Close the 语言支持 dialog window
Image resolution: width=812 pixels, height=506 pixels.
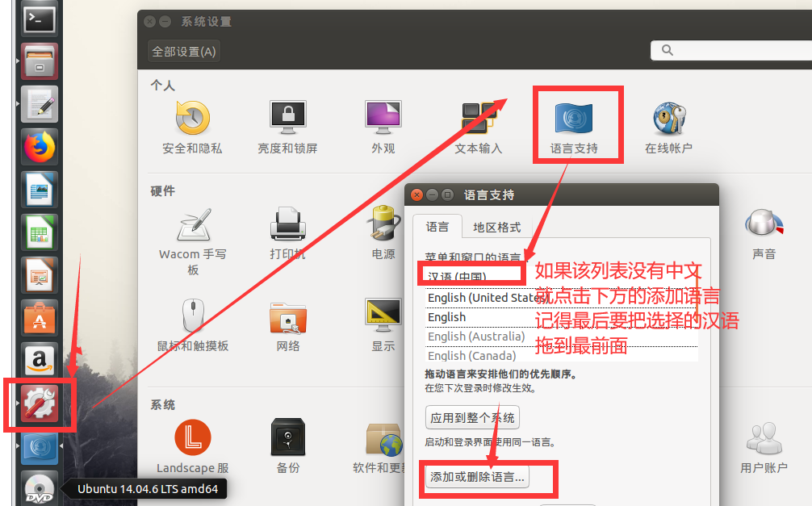point(416,194)
